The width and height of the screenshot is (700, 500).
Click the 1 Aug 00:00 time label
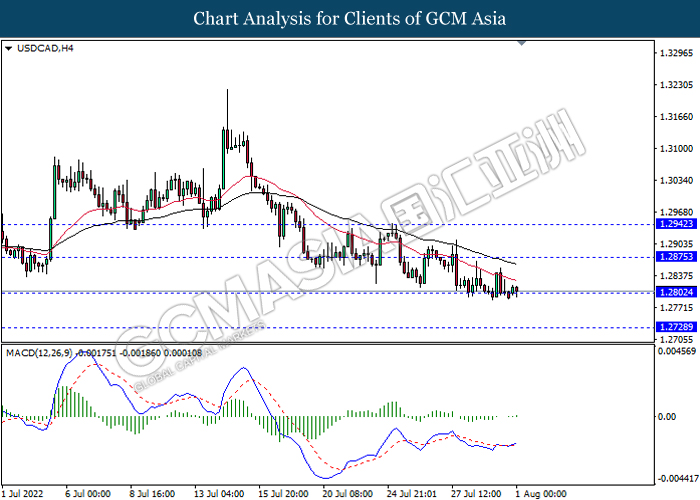541,494
